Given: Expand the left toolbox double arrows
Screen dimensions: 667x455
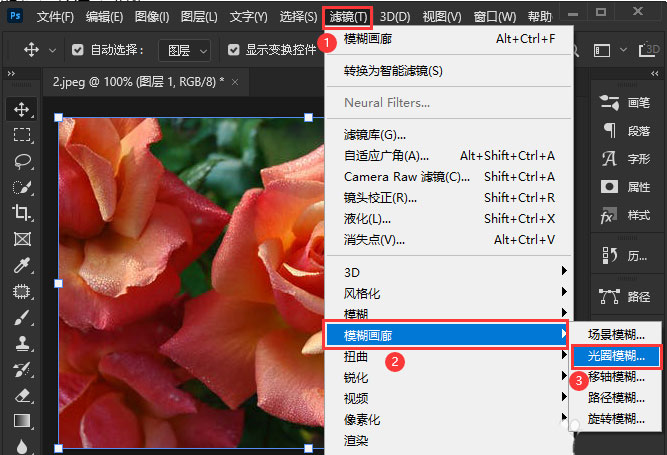Looking at the screenshot, I should (x=11, y=74).
